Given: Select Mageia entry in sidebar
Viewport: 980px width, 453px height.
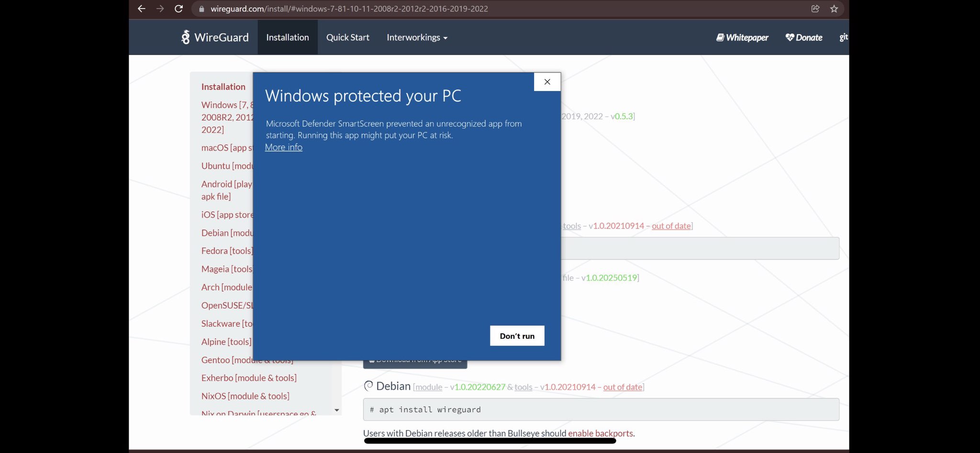Looking at the screenshot, I should point(227,269).
